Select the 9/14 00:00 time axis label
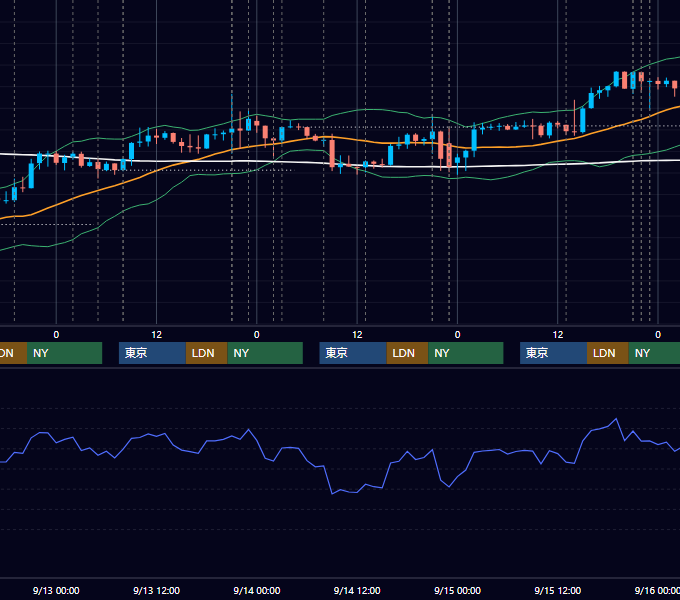This screenshot has width=680, height=600. pos(257,590)
